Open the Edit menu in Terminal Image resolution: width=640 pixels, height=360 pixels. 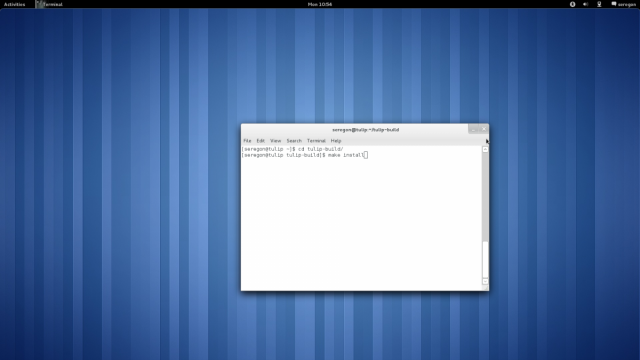pos(260,141)
